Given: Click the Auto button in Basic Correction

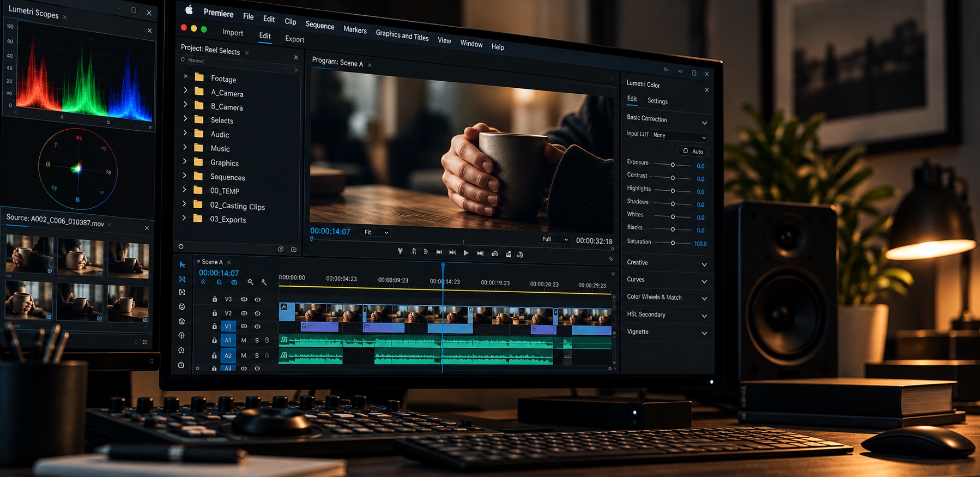Looking at the screenshot, I should [693, 151].
